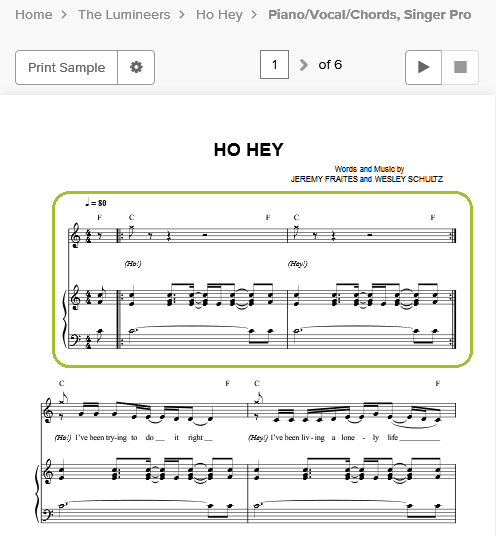The height and width of the screenshot is (536, 496).
Task: Select Piano/Vocal/Chords, Singer Pro breadcrumb
Action: pos(370,15)
